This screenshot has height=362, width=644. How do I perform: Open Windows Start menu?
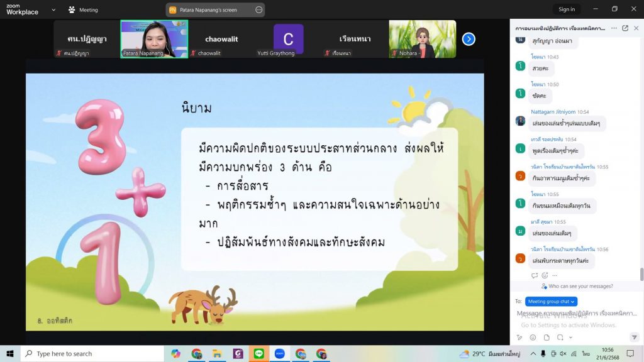10,353
